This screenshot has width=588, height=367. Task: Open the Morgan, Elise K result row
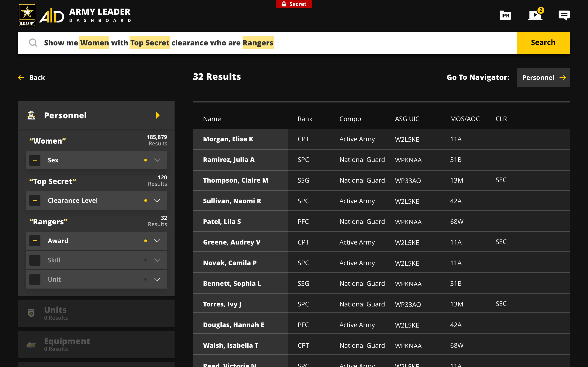228,139
